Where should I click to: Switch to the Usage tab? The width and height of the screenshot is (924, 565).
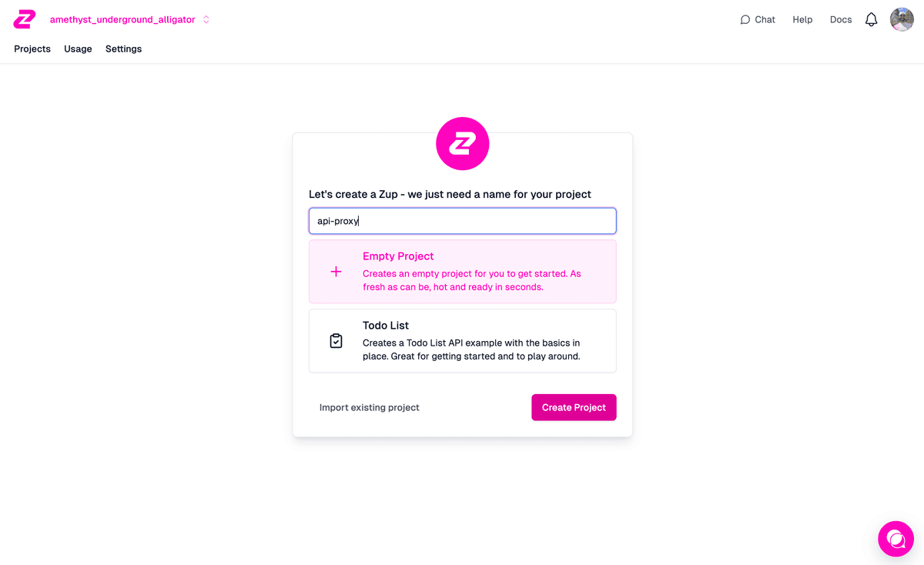[78, 48]
